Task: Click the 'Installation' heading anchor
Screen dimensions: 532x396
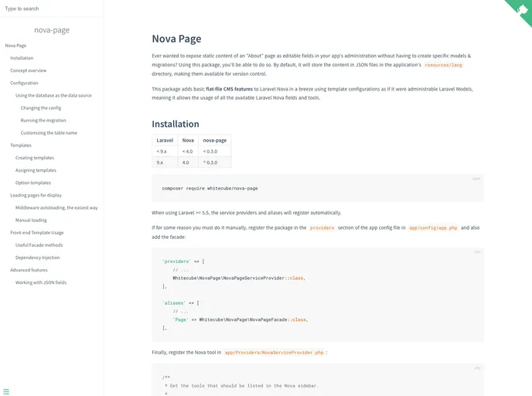Action: pyautogui.click(x=176, y=124)
